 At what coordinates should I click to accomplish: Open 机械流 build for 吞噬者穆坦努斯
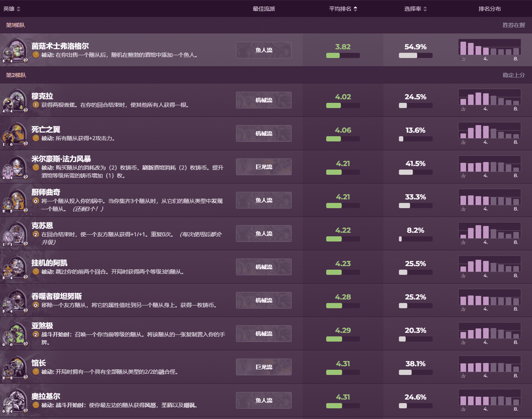[264, 300]
